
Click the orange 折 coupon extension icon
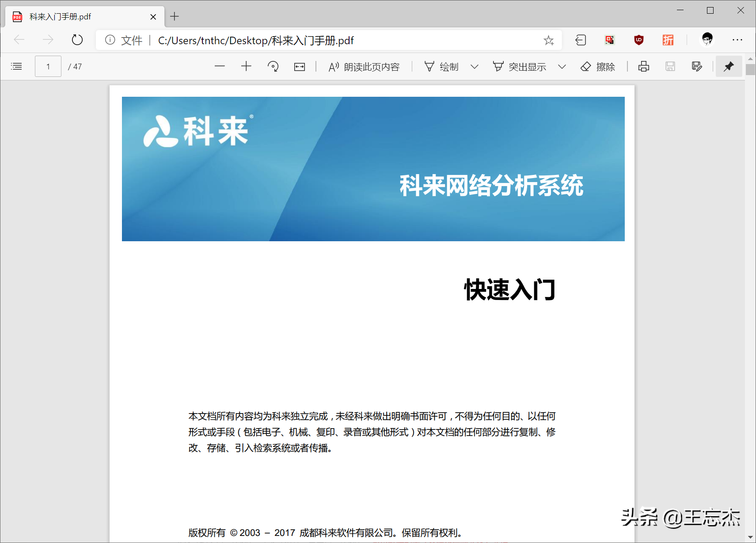(x=668, y=40)
